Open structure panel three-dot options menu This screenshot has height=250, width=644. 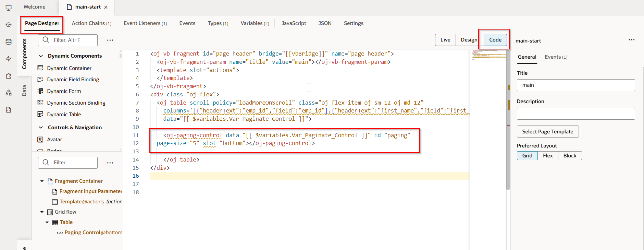tap(110, 163)
